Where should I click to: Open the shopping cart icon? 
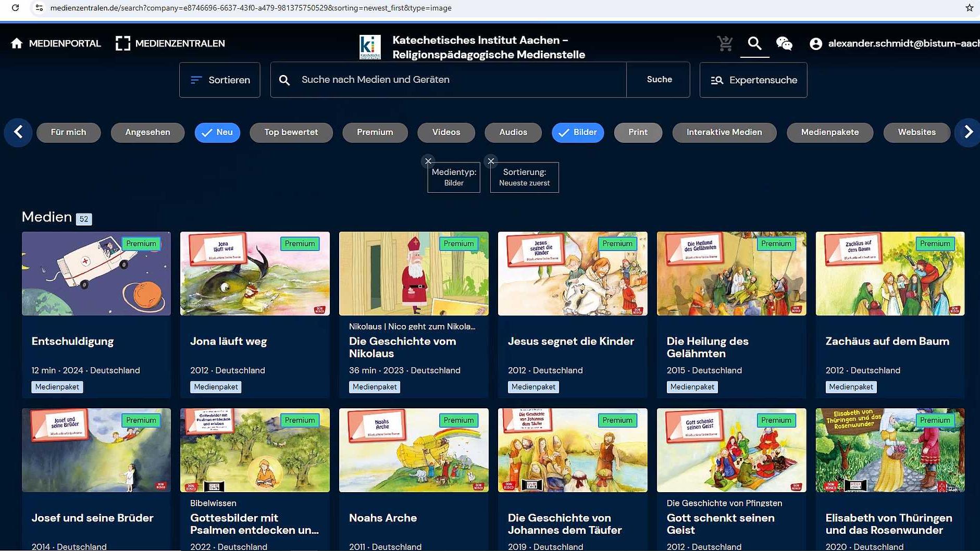click(x=725, y=43)
